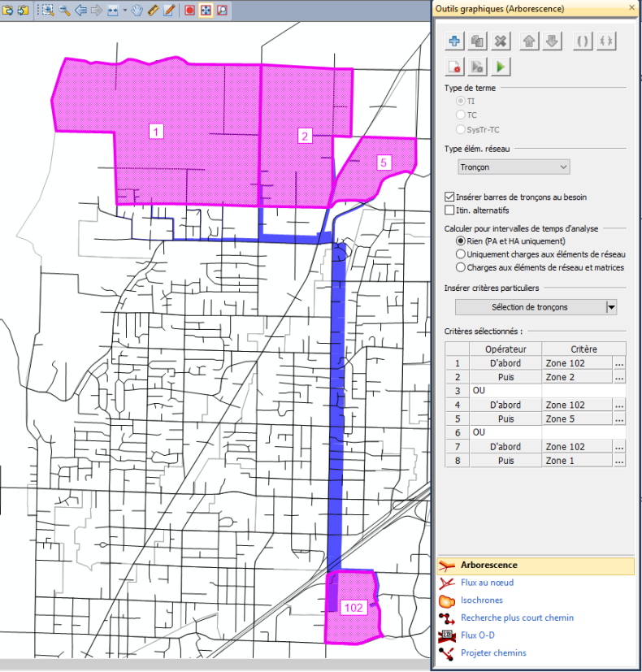The width and height of the screenshot is (642, 672).
Task: Expand the 'Sélection de tronçons' dropdown arrow
Action: pos(611,307)
